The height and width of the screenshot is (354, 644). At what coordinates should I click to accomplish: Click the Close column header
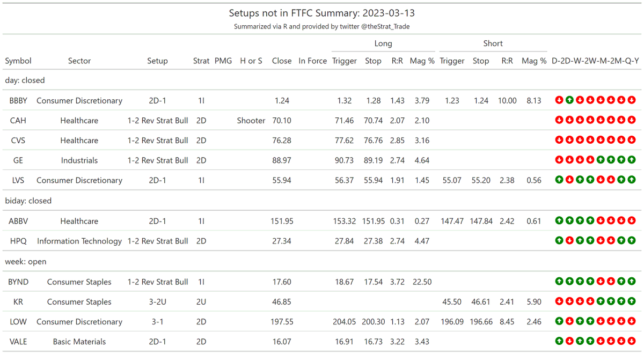point(282,61)
